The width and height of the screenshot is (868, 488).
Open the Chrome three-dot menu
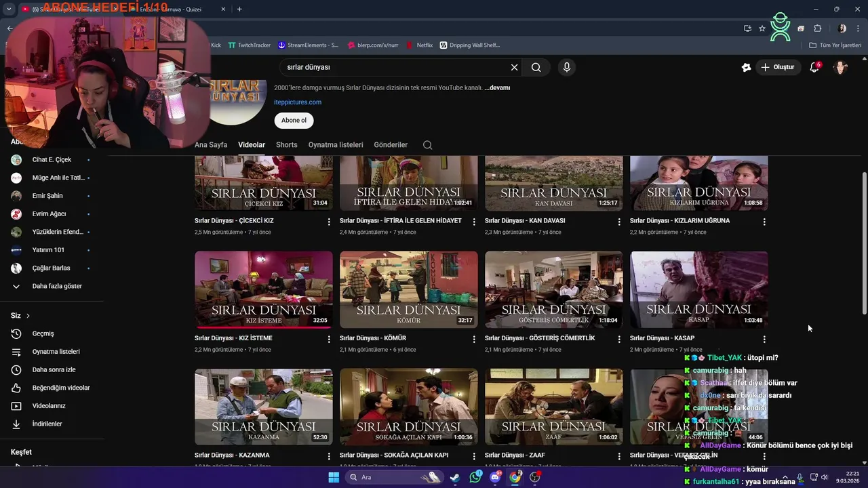click(857, 28)
